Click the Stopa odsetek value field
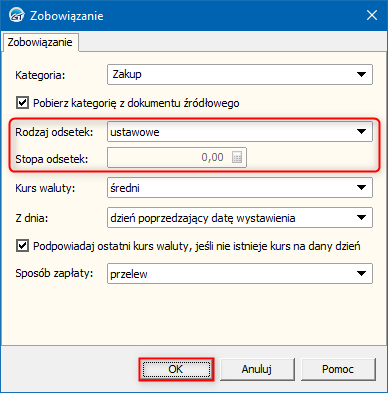The height and width of the screenshot is (393, 388). (x=177, y=157)
